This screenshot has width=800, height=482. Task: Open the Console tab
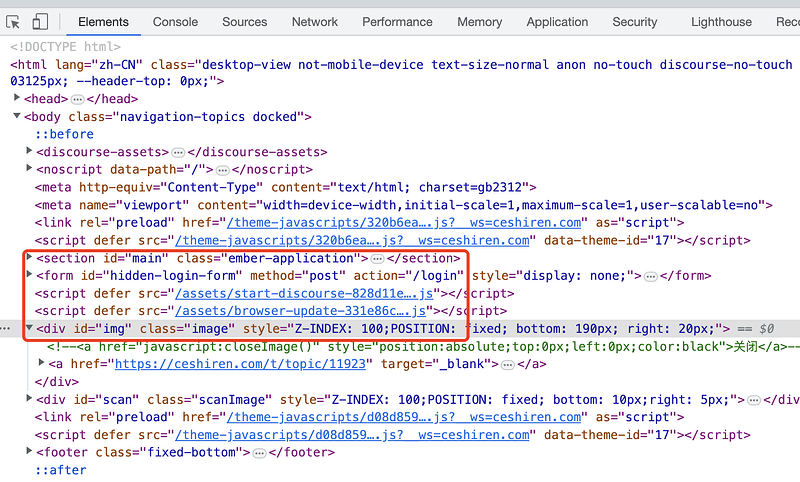point(175,22)
